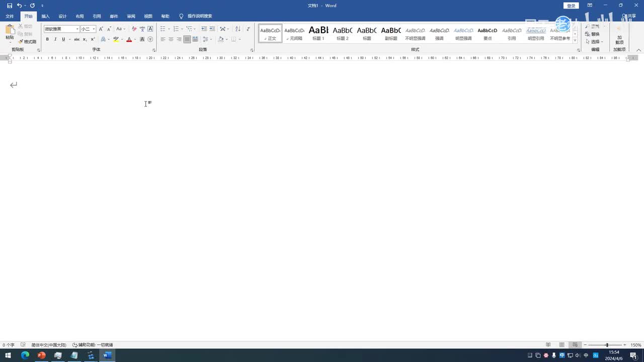
Task: Apply yellow text highlight color
Action: coord(116,39)
